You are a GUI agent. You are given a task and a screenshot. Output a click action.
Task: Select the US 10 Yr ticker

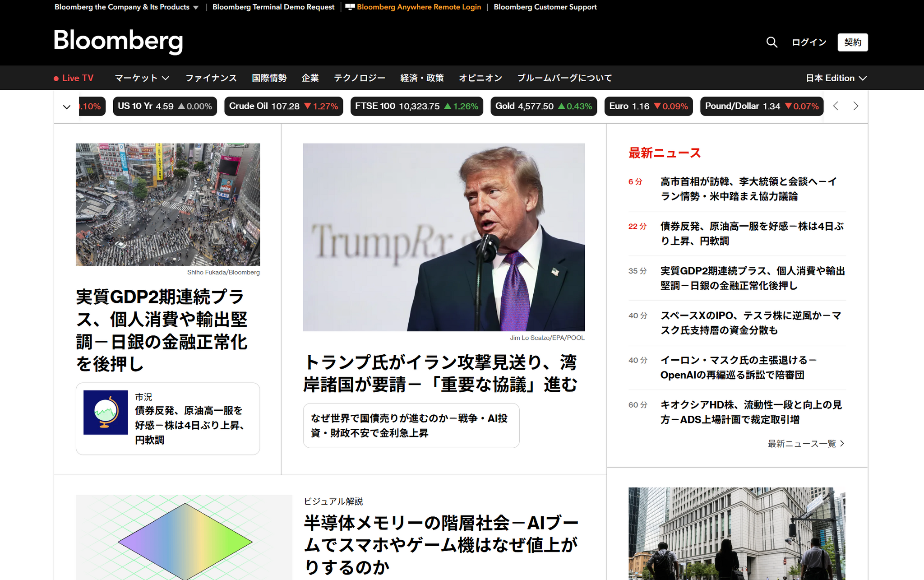(x=165, y=106)
